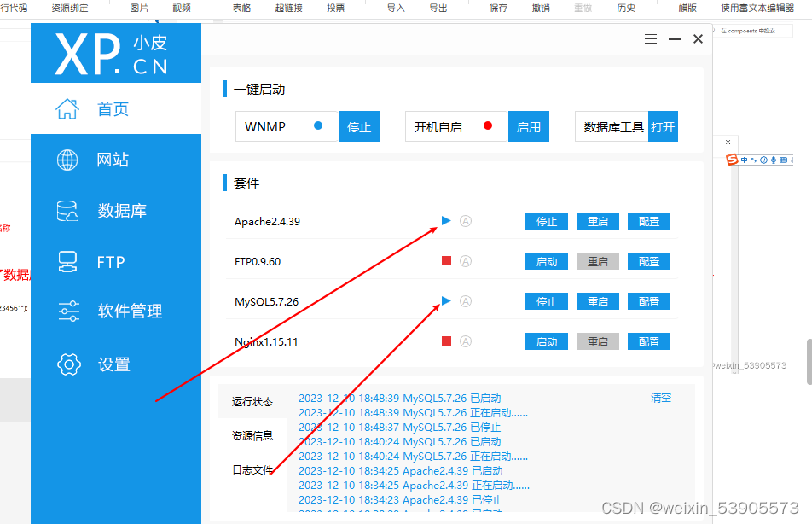Click 导入 in background editor toolbar
This screenshot has width=812, height=524.
(396, 8)
